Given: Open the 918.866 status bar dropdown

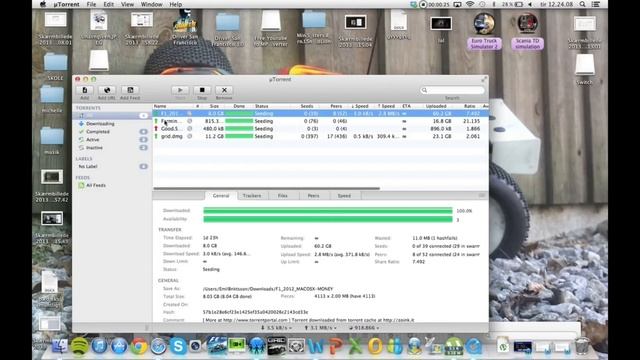Looking at the screenshot, I should tap(364, 328).
